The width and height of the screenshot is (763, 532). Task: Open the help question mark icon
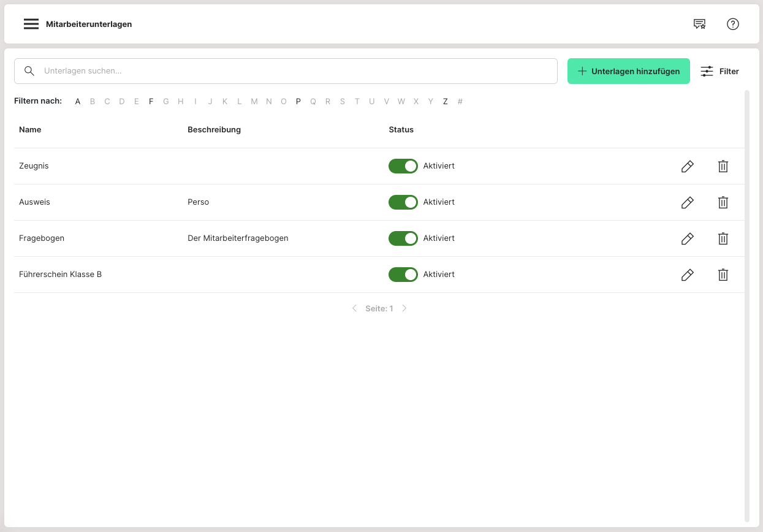coord(733,24)
